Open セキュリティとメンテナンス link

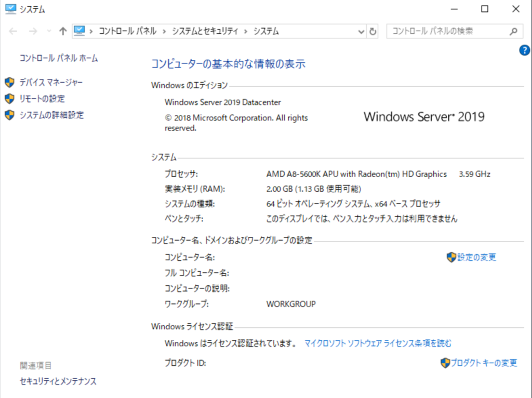[58, 381]
